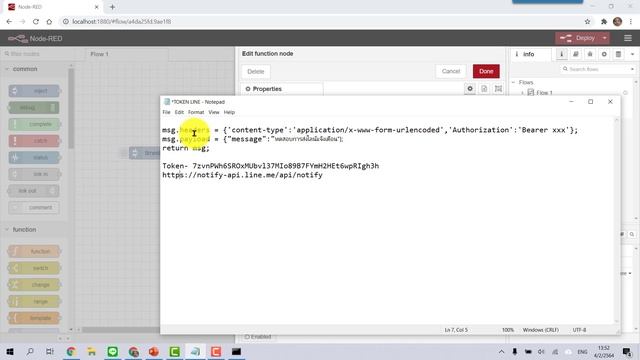
Task: Collapse the Flows tree section
Action: [514, 82]
